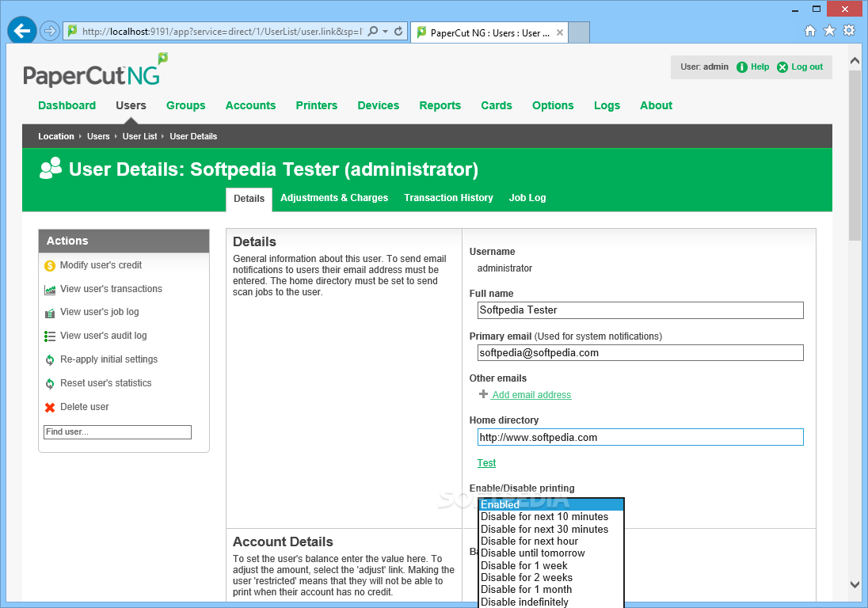Viewport: 868px width, 608px height.
Task: Open the Groups menu
Action: coord(185,105)
